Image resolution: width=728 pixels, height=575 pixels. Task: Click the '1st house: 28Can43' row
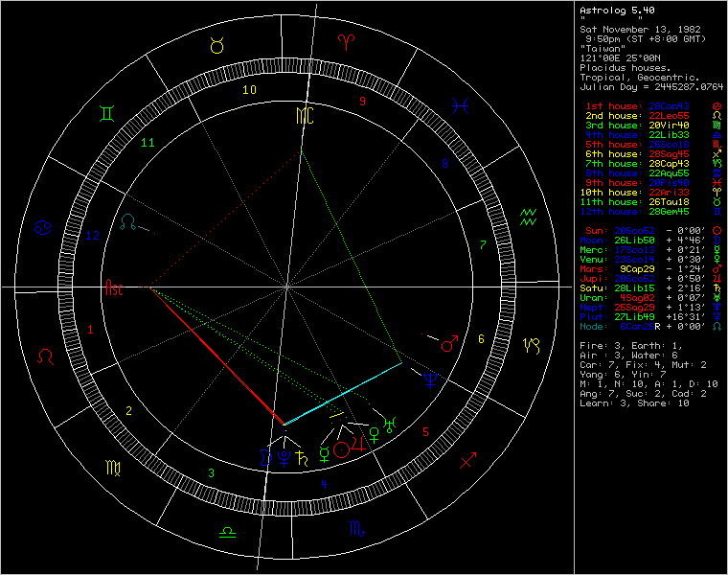(x=652, y=106)
